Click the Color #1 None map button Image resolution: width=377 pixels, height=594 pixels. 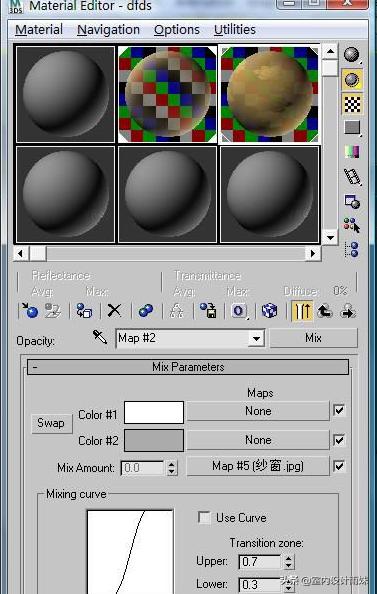pos(258,411)
